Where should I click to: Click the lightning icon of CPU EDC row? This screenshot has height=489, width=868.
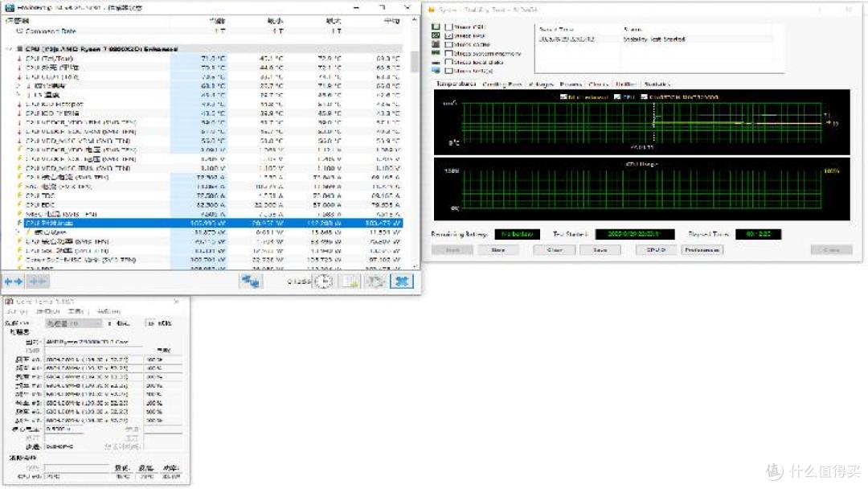19,204
